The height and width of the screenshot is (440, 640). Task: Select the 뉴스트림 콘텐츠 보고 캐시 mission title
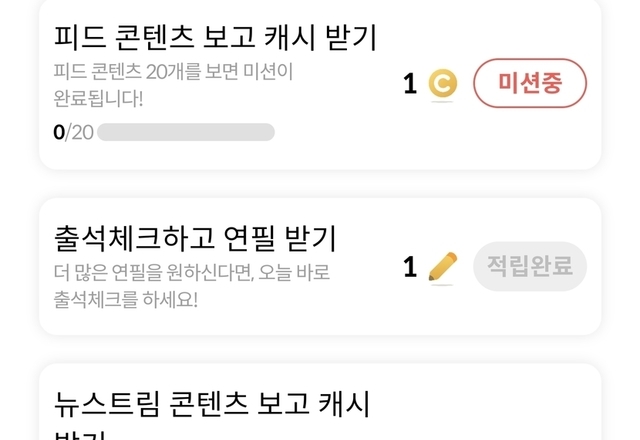click(211, 404)
